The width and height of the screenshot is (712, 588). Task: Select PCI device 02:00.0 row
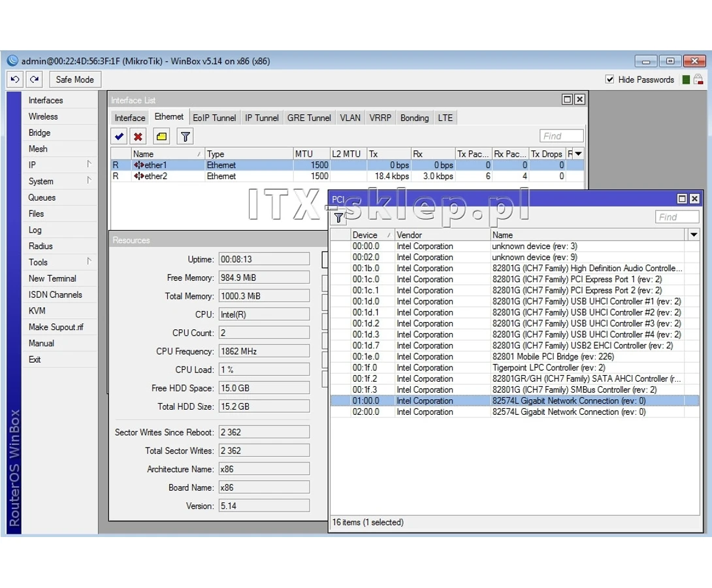click(515, 412)
